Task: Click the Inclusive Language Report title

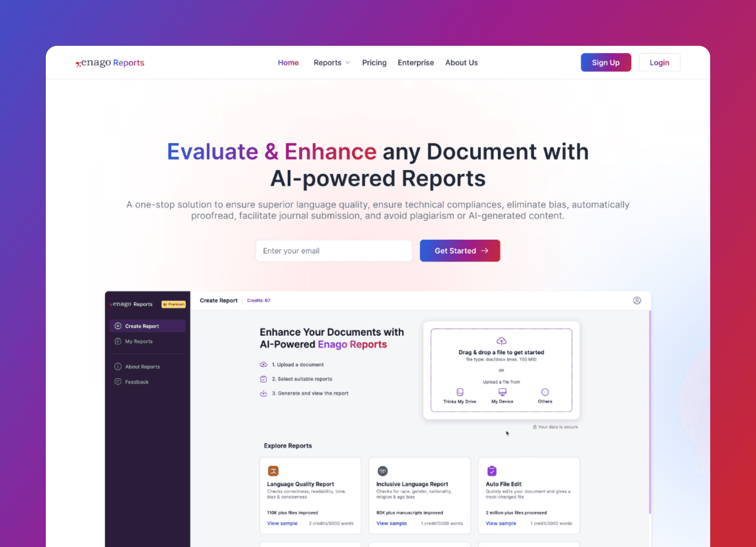Action: (412, 484)
